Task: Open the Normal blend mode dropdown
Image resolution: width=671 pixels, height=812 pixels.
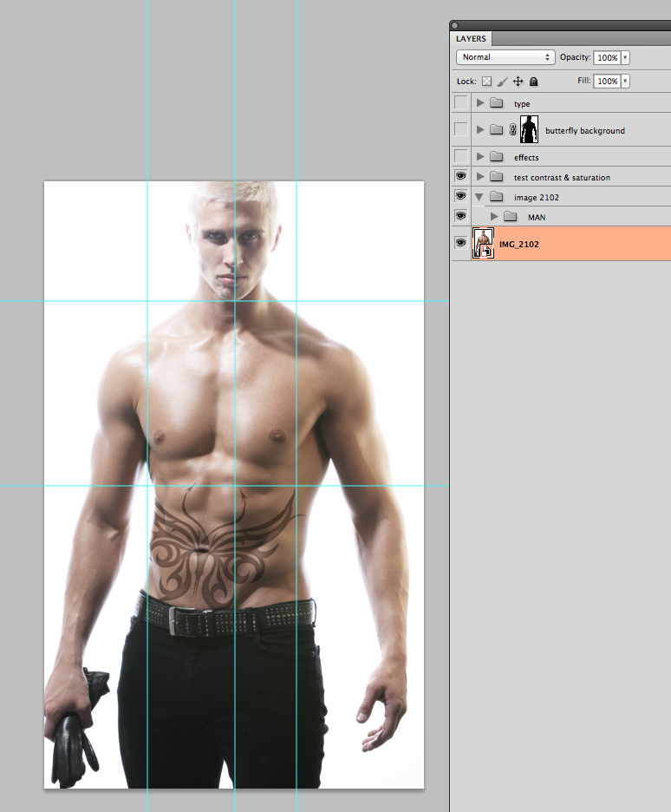Action: pos(505,57)
